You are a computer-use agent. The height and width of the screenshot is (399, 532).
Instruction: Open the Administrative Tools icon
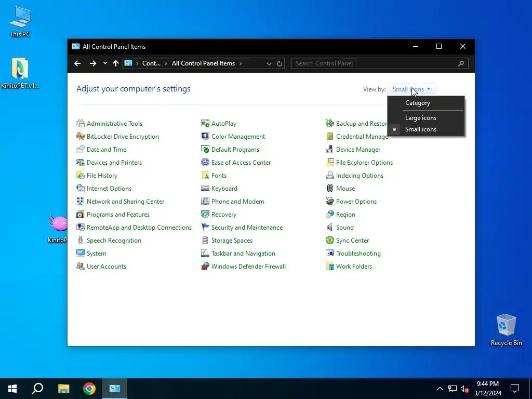(x=81, y=124)
